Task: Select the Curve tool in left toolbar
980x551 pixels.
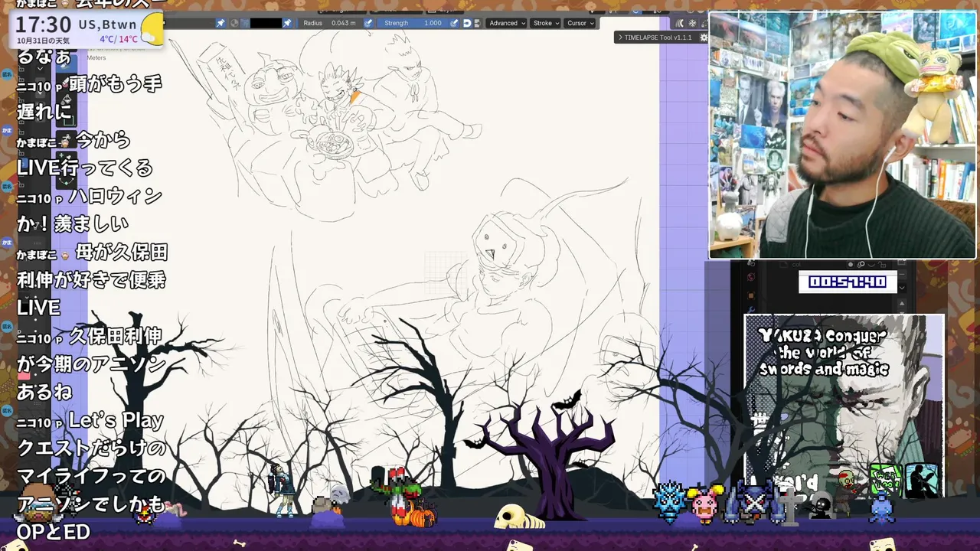Action: click(67, 180)
